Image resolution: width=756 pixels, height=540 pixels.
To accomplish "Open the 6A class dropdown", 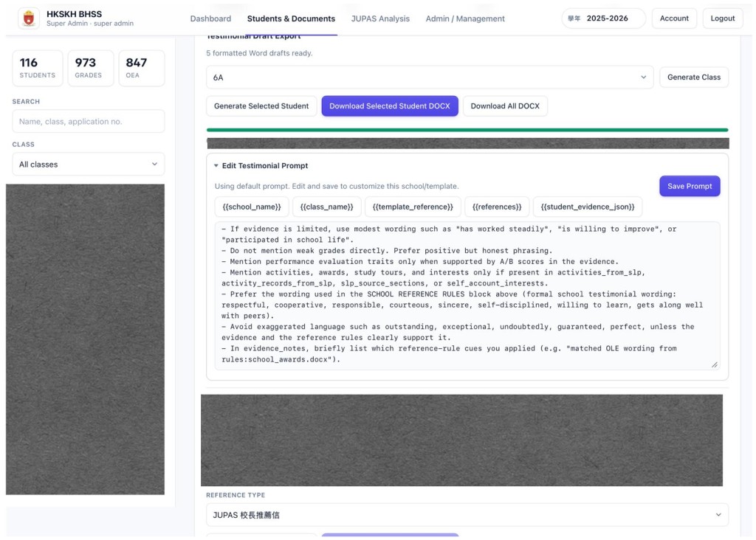I will pos(430,77).
